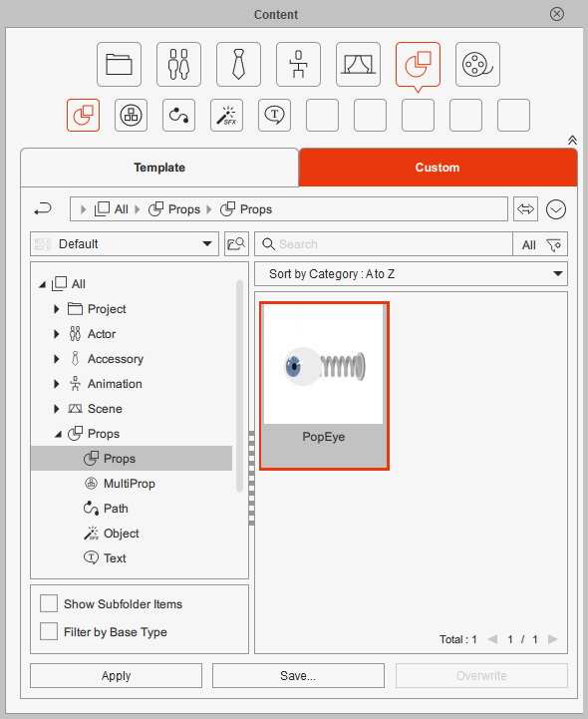
Task: Choose the Path subcategory icon
Action: (178, 115)
